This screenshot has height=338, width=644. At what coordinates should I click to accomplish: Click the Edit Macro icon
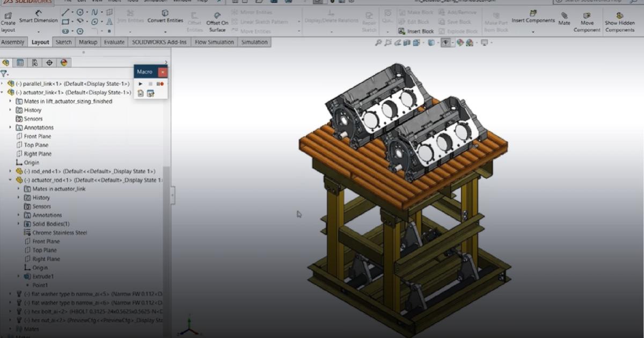coord(151,93)
